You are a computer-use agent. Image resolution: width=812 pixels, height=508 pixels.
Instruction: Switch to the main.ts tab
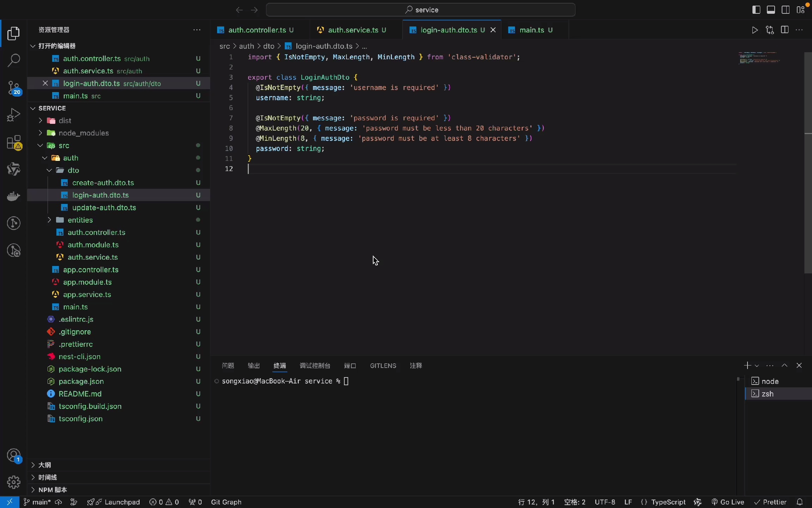[533, 30]
